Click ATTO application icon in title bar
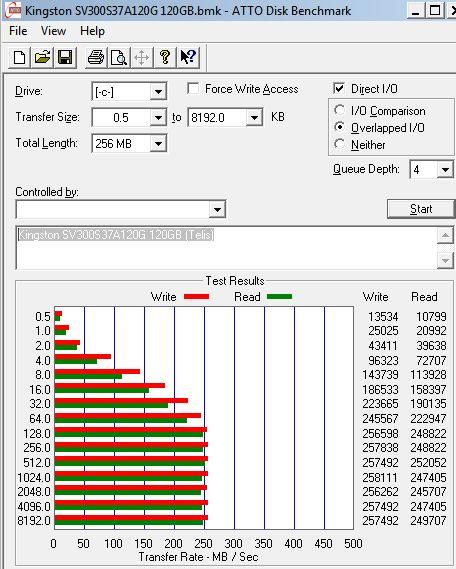 pyautogui.click(x=12, y=10)
